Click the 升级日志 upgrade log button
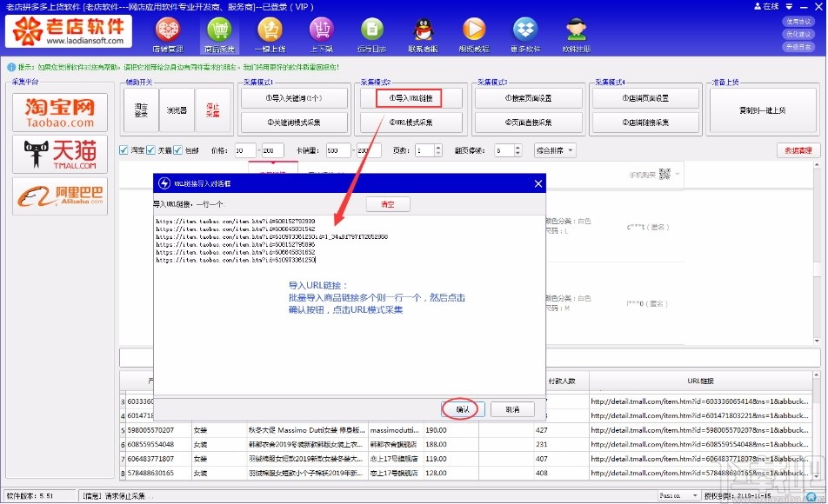 pos(798,47)
